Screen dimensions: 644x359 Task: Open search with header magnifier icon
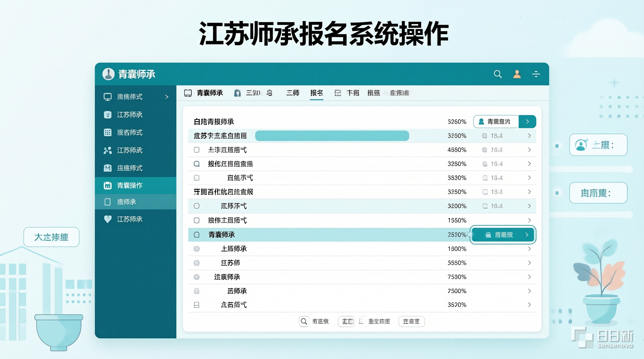coord(498,74)
